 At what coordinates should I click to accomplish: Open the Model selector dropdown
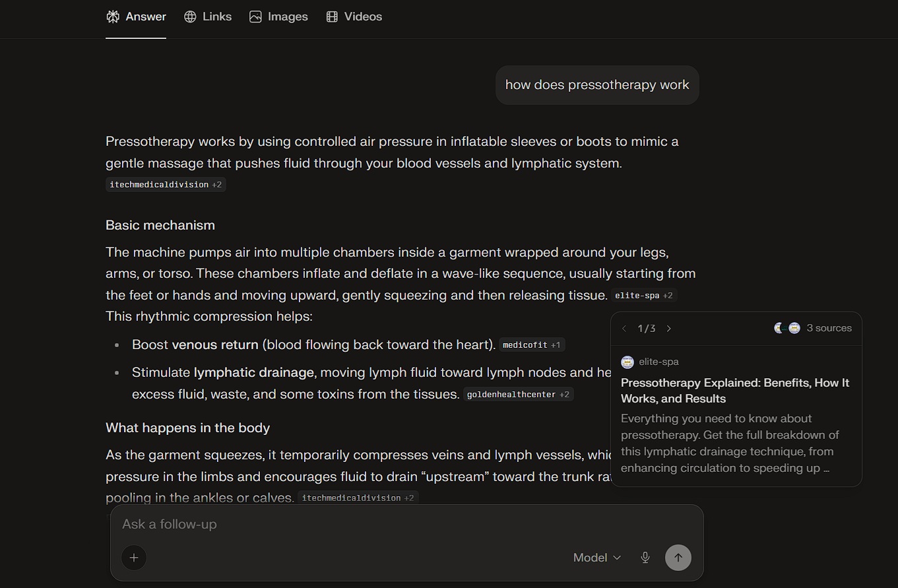point(596,558)
